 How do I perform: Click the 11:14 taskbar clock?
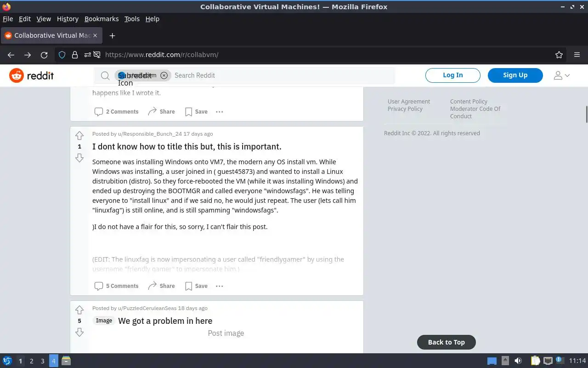coord(577,361)
